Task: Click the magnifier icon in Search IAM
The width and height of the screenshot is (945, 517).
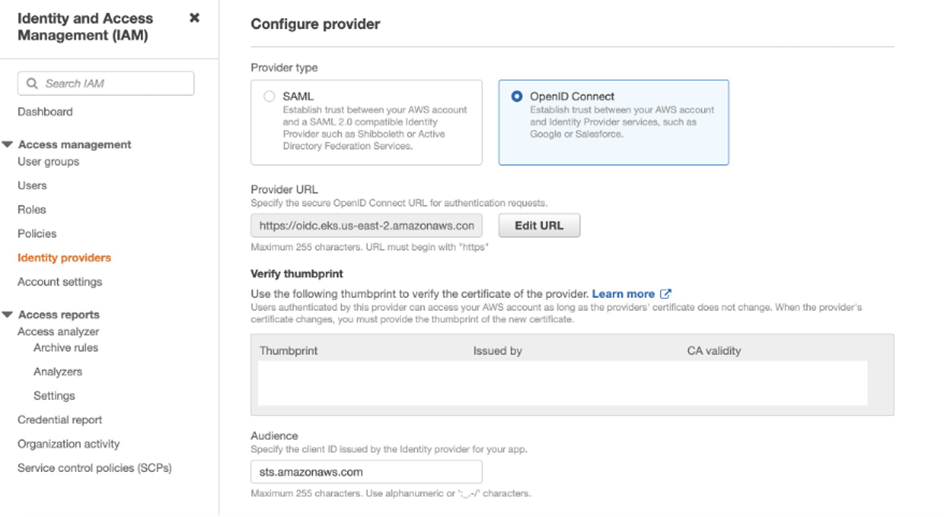Action: 33,83
